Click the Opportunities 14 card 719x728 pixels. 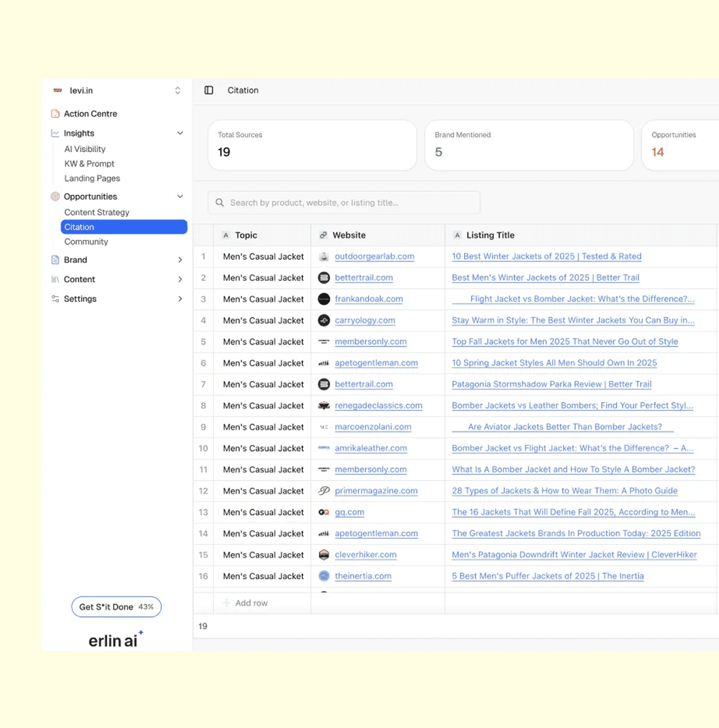(680, 145)
